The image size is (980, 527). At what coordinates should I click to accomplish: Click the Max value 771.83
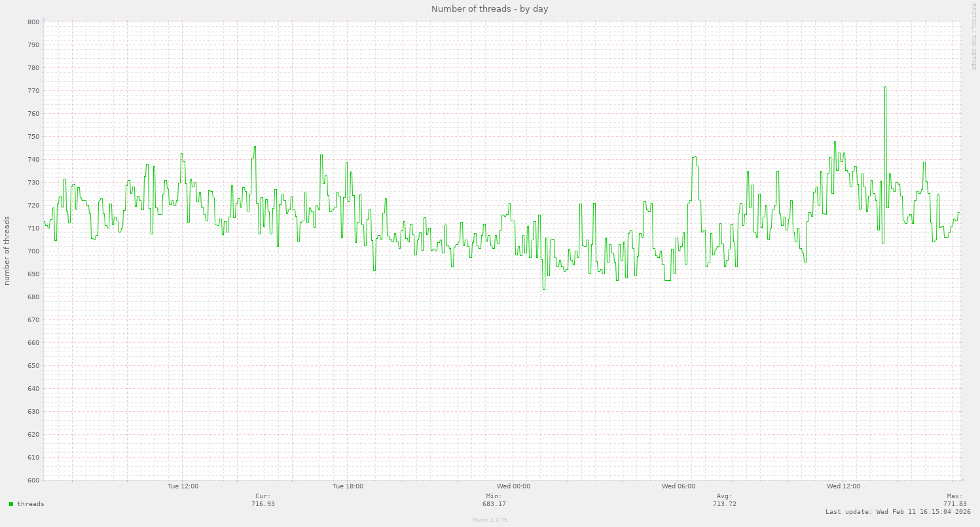pyautogui.click(x=954, y=504)
